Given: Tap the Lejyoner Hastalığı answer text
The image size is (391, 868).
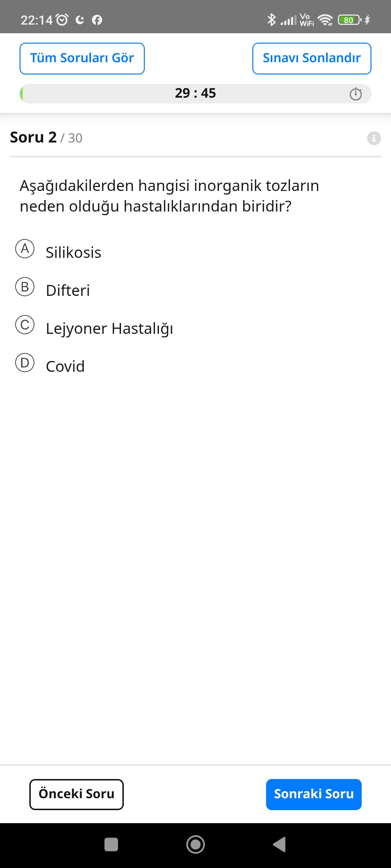Looking at the screenshot, I should 109,328.
